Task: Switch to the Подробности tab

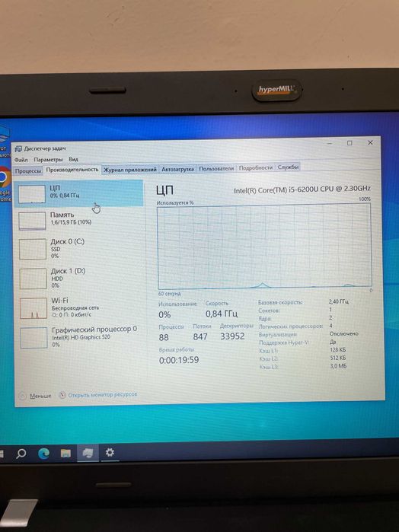Action: (x=256, y=167)
